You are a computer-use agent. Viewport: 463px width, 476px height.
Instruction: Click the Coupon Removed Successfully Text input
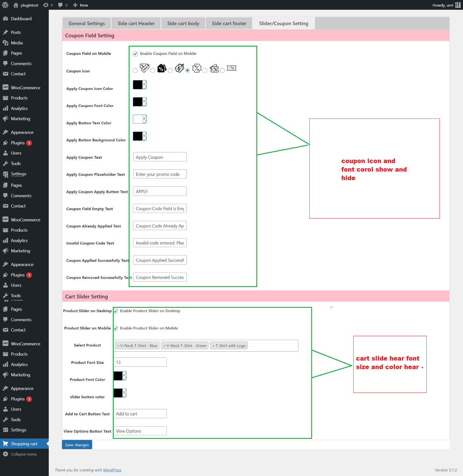tap(160, 277)
